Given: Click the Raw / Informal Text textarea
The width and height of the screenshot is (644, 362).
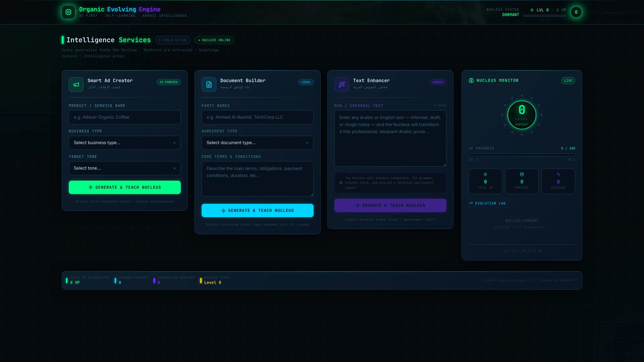Looking at the screenshot, I should tap(390, 138).
